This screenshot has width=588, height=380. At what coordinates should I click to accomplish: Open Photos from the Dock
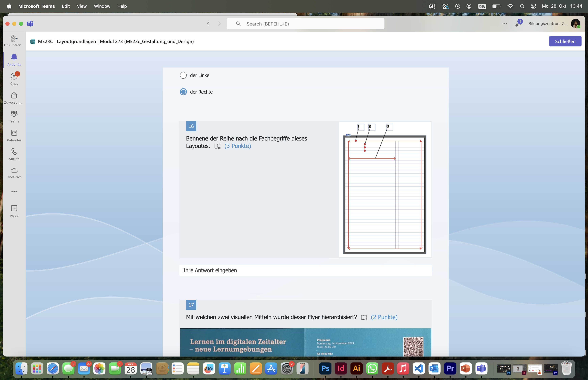99,368
